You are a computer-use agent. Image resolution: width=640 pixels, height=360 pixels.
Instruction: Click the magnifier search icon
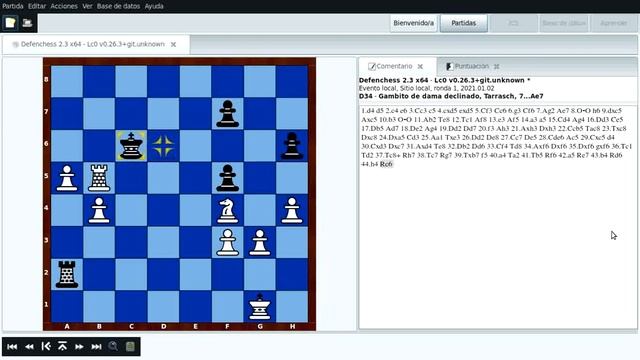(x=113, y=347)
